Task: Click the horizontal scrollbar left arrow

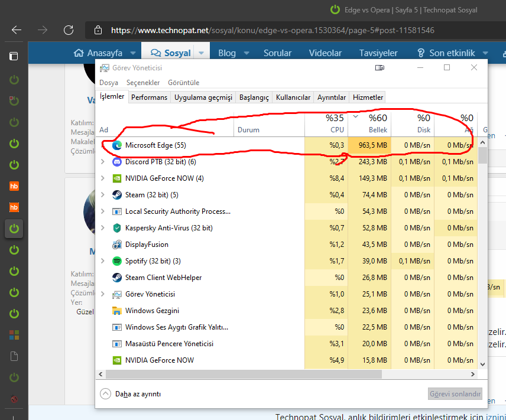Action: coord(100,374)
